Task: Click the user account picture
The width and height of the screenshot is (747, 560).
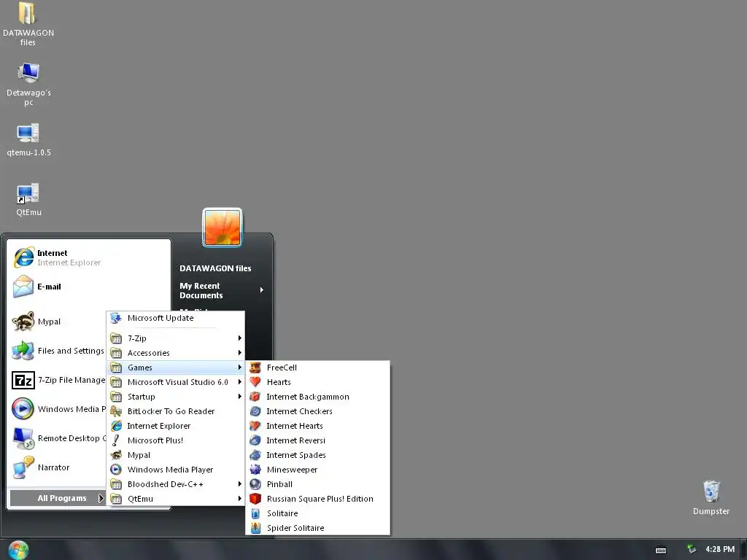Action: click(222, 227)
